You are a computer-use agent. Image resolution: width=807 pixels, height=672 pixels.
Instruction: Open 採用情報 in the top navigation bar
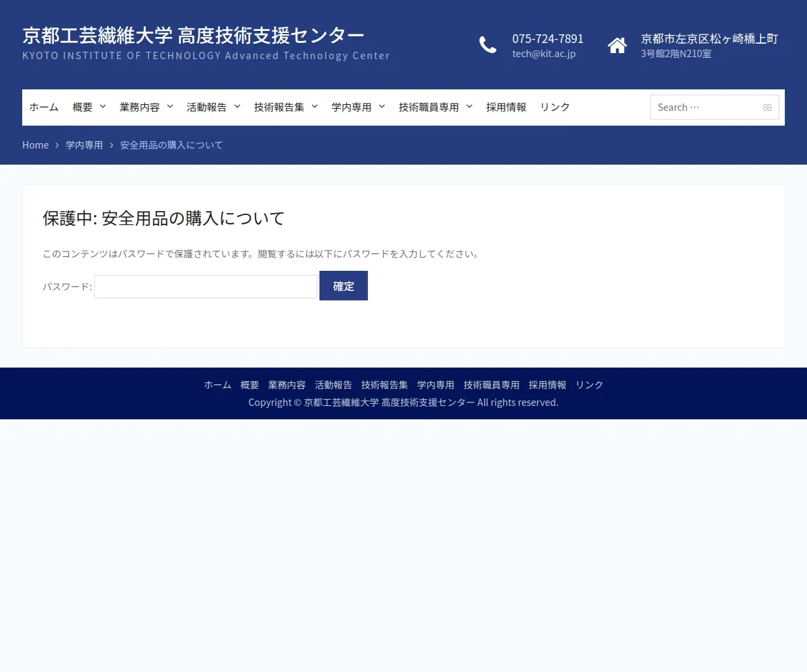tap(506, 107)
